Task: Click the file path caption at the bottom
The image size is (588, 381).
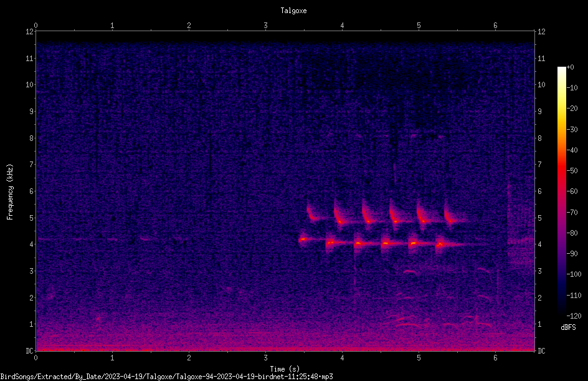Action: click(166, 377)
